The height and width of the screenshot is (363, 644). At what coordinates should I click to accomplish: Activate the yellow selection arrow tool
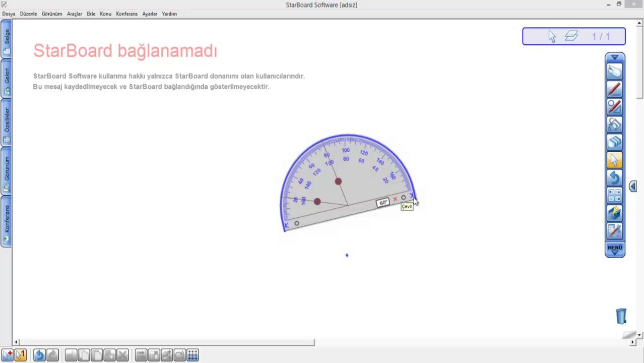[x=615, y=160]
